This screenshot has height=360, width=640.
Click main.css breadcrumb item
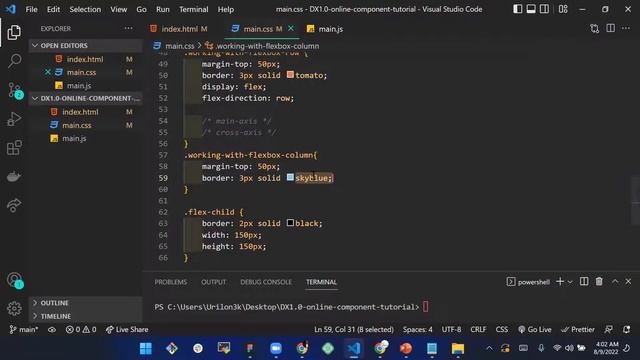[x=175, y=46]
